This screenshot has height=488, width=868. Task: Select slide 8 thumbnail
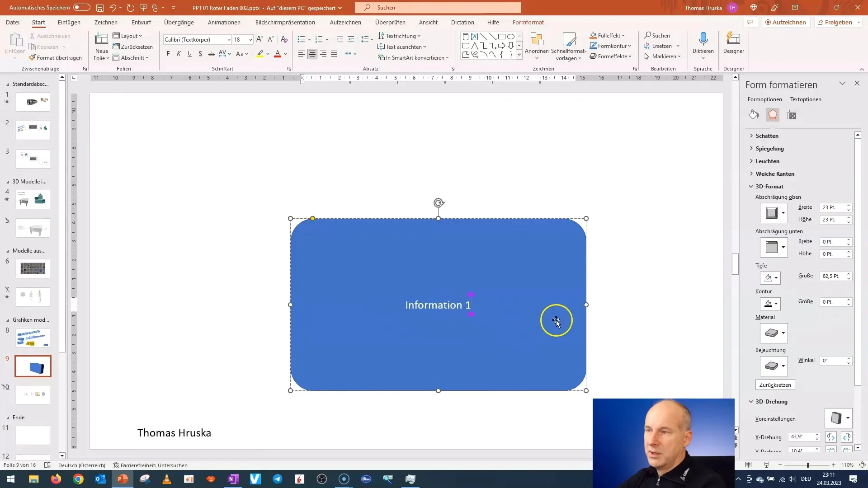(33, 338)
